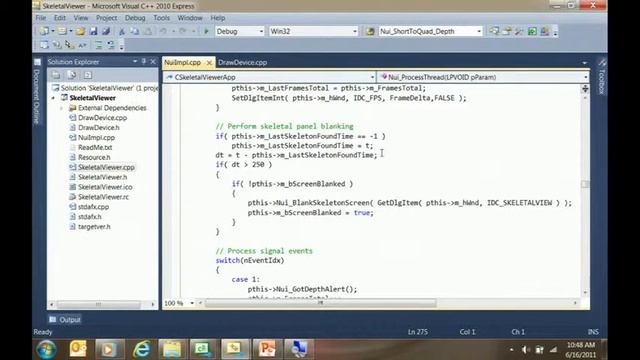The width and height of the screenshot is (640, 360).
Task: Close the Solution Explorer panel
Action: pos(153,62)
